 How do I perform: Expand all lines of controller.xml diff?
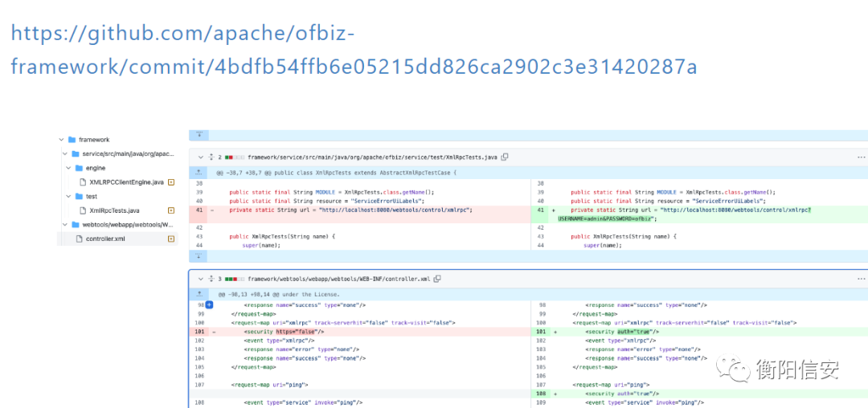[x=211, y=279]
